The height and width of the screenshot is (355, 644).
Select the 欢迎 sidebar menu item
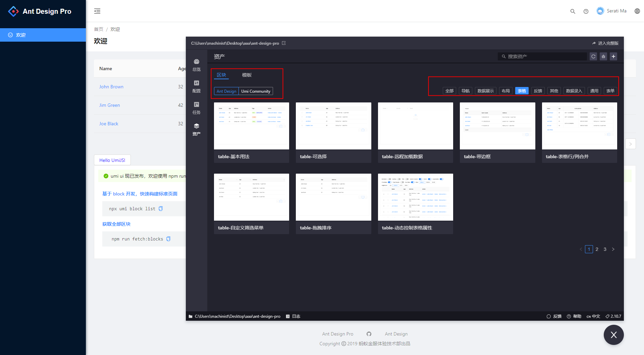click(43, 35)
